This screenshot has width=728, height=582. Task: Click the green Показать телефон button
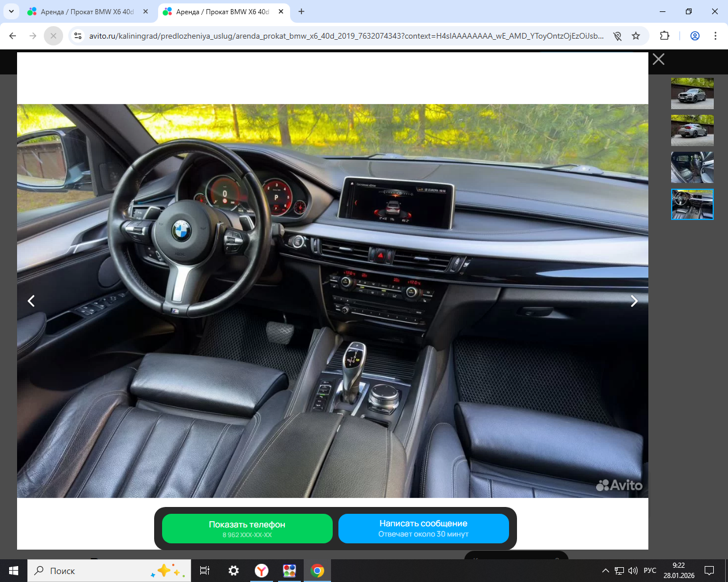pyautogui.click(x=247, y=529)
